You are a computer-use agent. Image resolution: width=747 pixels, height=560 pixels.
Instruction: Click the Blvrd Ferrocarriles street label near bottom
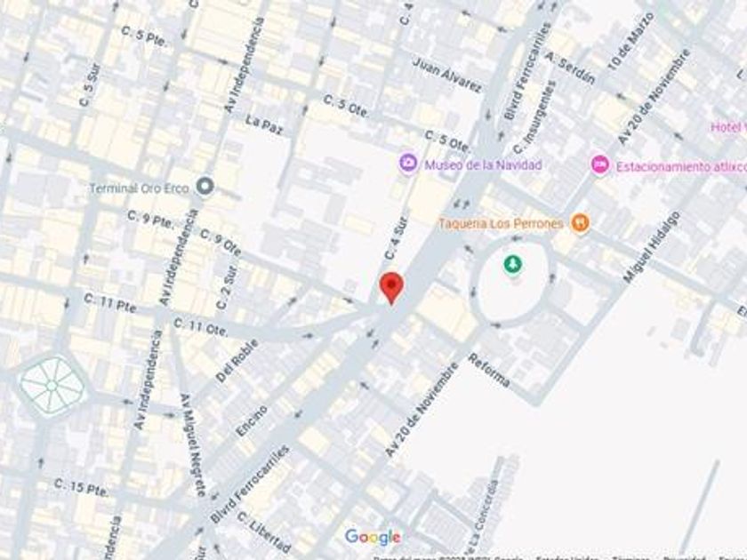pos(250,484)
